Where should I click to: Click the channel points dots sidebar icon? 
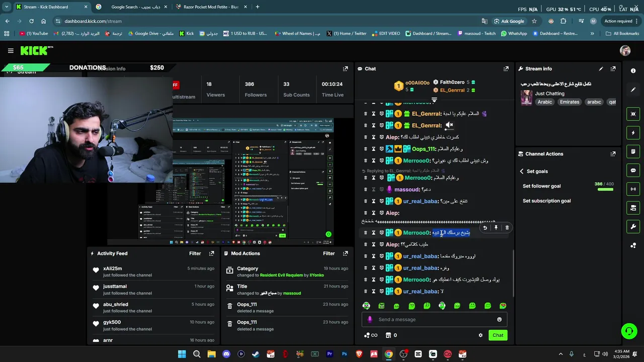tap(633, 245)
